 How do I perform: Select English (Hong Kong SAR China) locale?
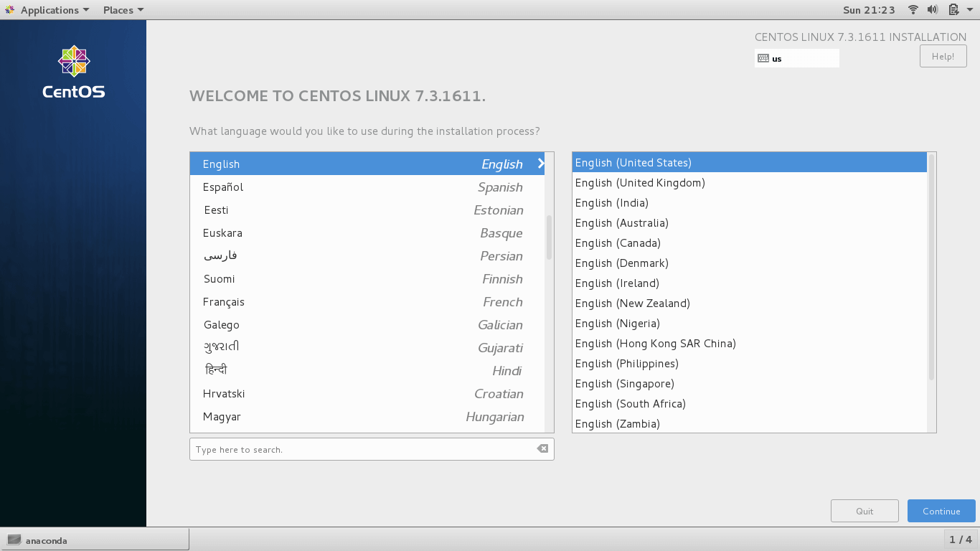pyautogui.click(x=750, y=343)
